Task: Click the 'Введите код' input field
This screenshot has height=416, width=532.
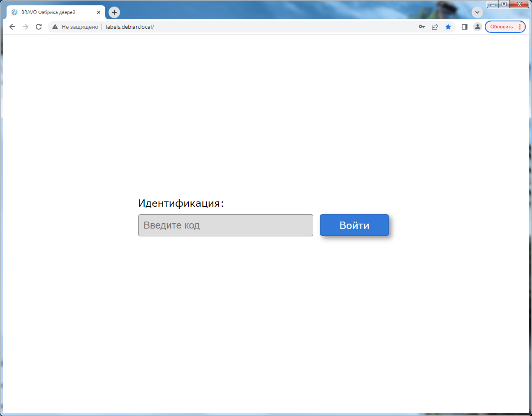Action: click(x=225, y=225)
